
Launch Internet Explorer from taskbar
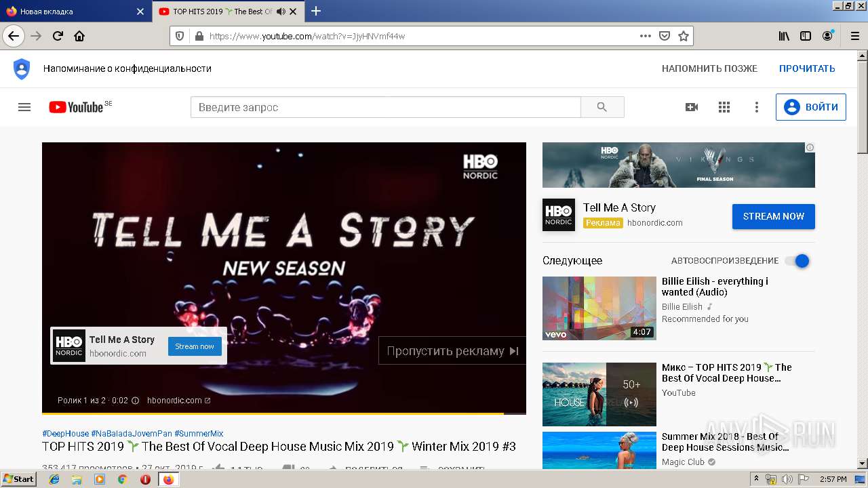click(x=55, y=479)
